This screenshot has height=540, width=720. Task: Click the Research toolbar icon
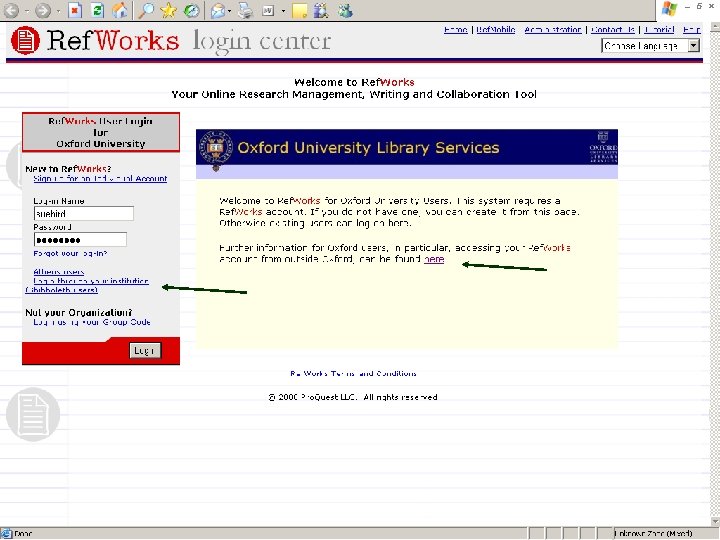[x=321, y=10]
